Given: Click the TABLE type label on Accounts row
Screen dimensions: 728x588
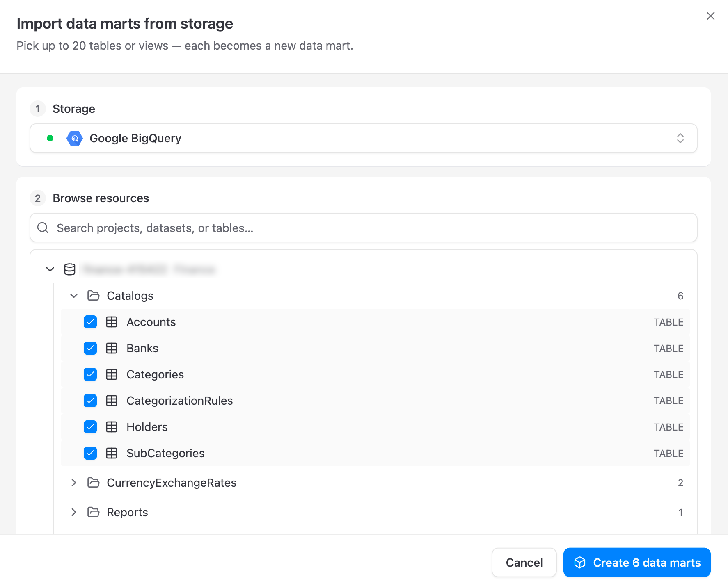Looking at the screenshot, I should coord(668,322).
